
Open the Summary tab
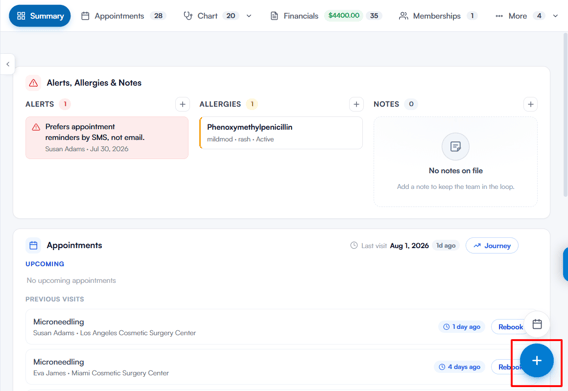coord(40,16)
